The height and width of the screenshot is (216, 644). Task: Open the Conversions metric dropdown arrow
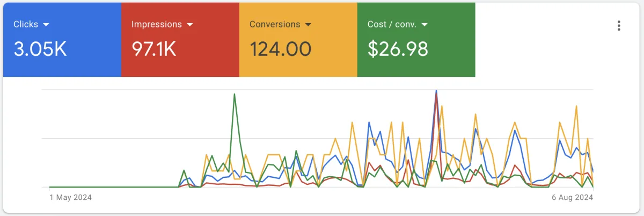pyautogui.click(x=308, y=25)
